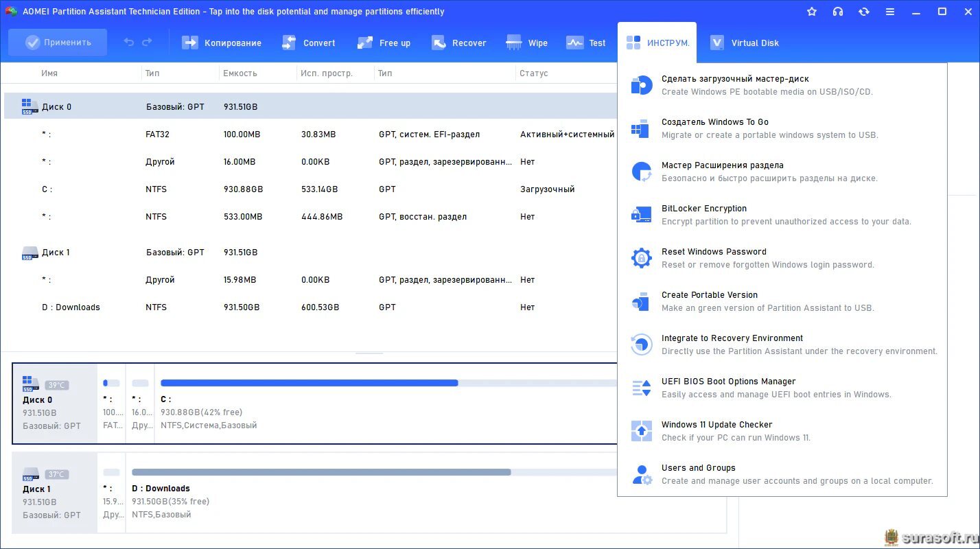Open the Wipe toolbar dropdown
This screenshot has height=549, width=980.
(527, 43)
